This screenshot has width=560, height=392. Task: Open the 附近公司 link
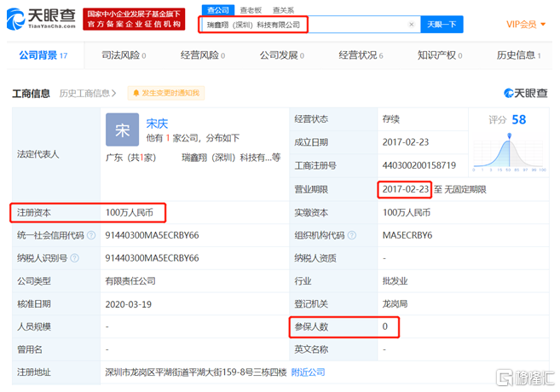308,372
